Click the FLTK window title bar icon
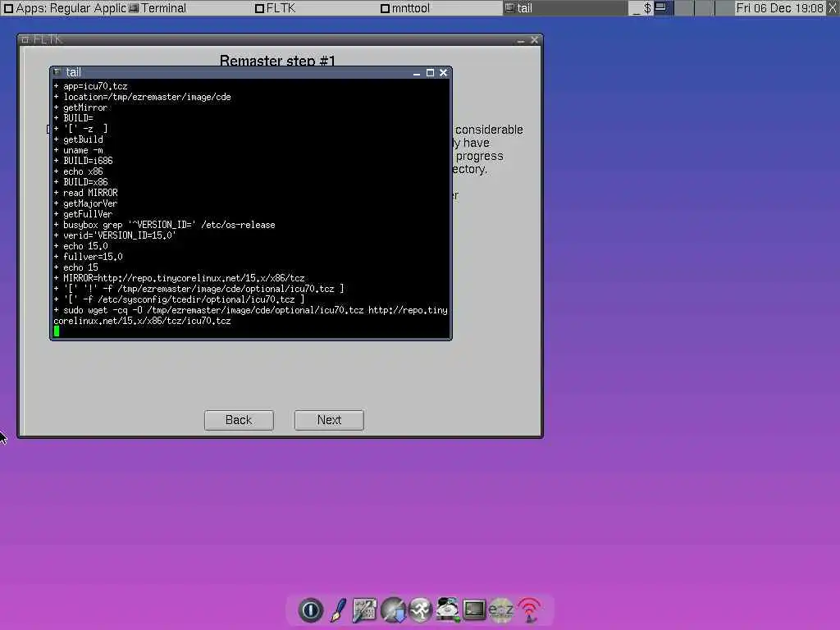 25,39
